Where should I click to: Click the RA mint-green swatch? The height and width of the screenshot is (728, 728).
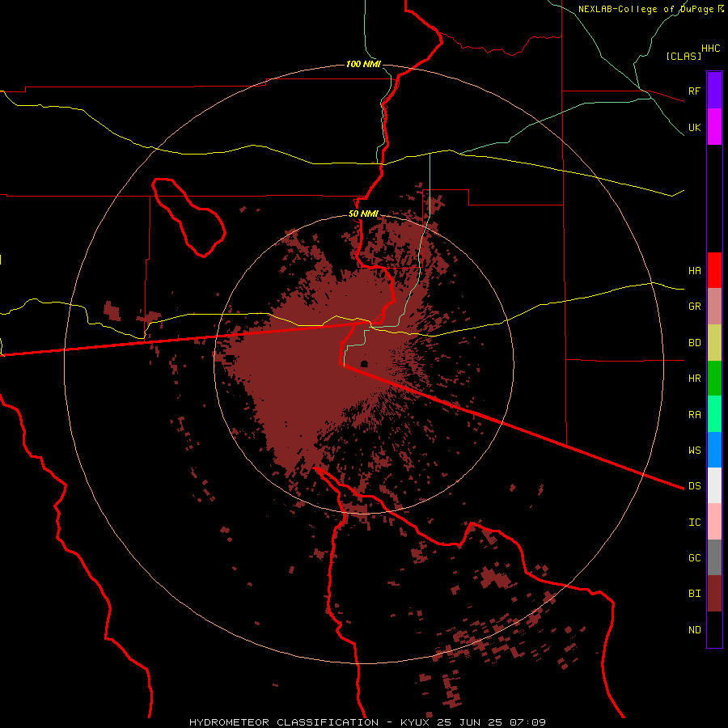click(x=714, y=414)
